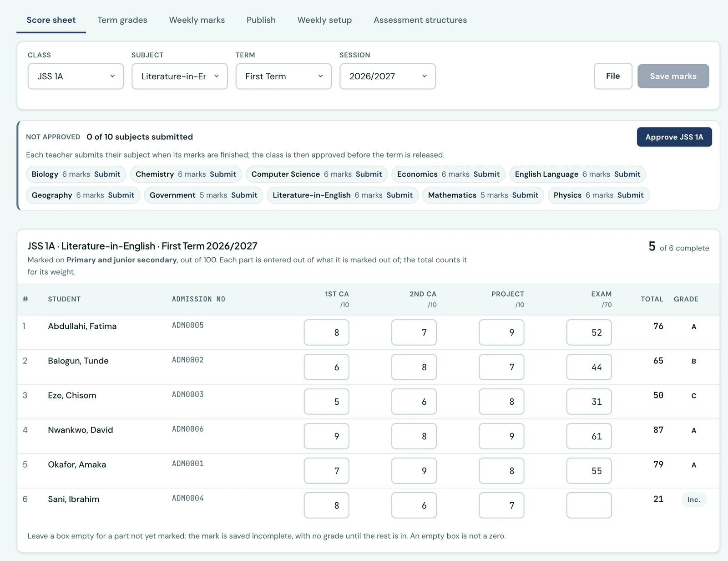
Task: Open the Assessment structures tab
Action: [420, 20]
